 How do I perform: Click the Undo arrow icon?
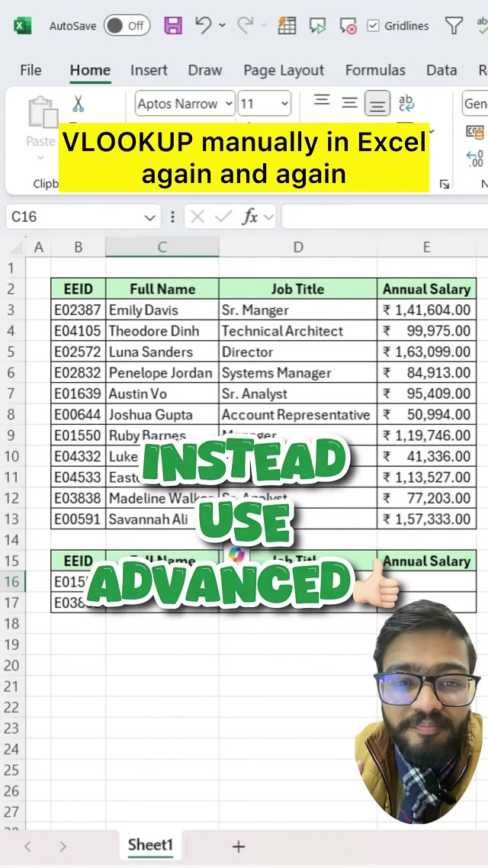[203, 25]
